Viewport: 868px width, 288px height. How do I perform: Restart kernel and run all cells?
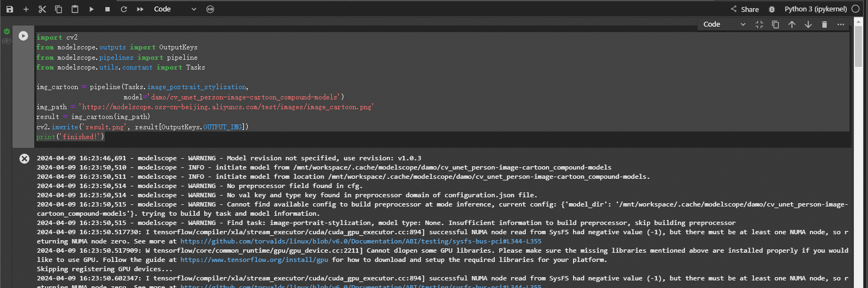click(x=140, y=9)
